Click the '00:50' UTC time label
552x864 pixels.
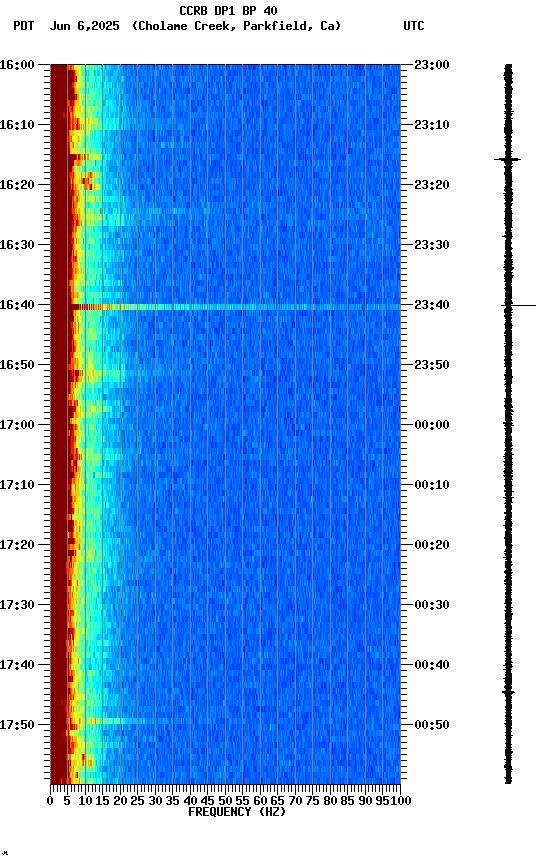pyautogui.click(x=432, y=725)
